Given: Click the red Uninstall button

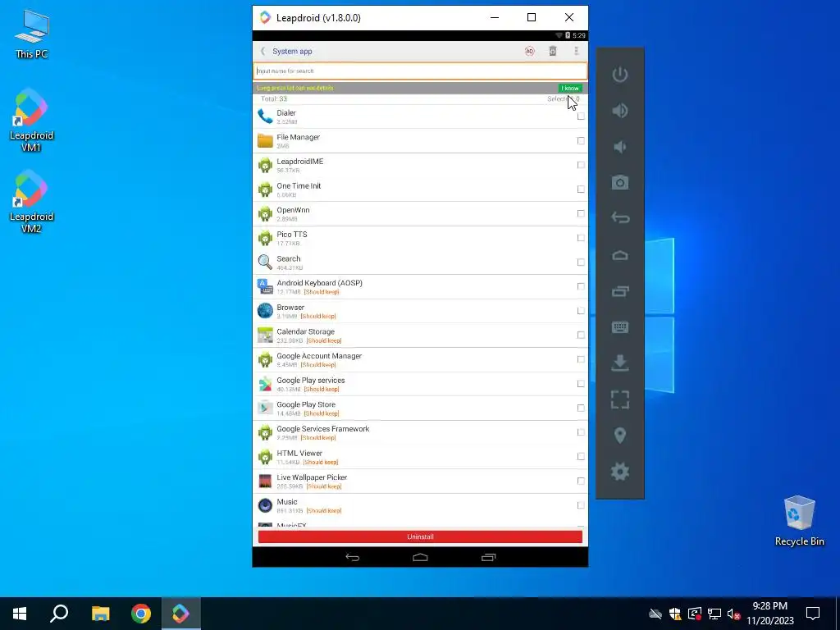Looking at the screenshot, I should click(x=420, y=536).
